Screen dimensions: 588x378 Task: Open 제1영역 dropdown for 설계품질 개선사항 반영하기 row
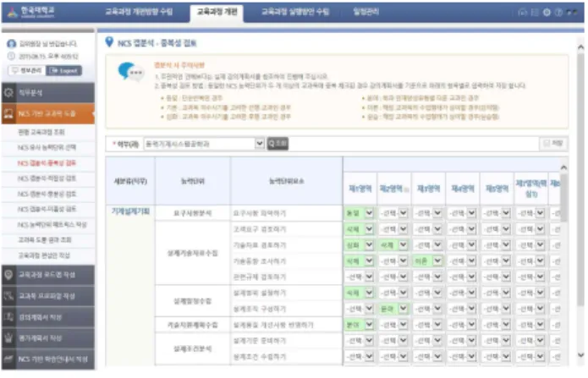[x=360, y=325]
